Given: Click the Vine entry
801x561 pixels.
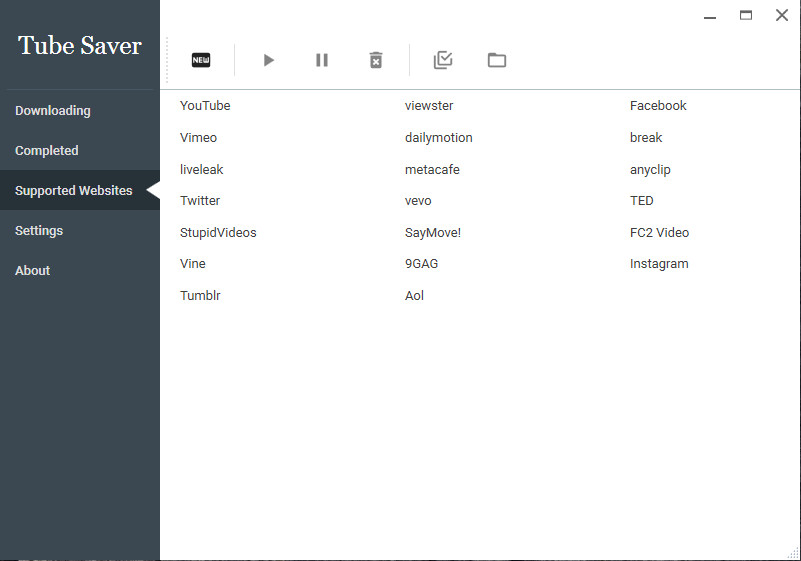Looking at the screenshot, I should tap(193, 264).
